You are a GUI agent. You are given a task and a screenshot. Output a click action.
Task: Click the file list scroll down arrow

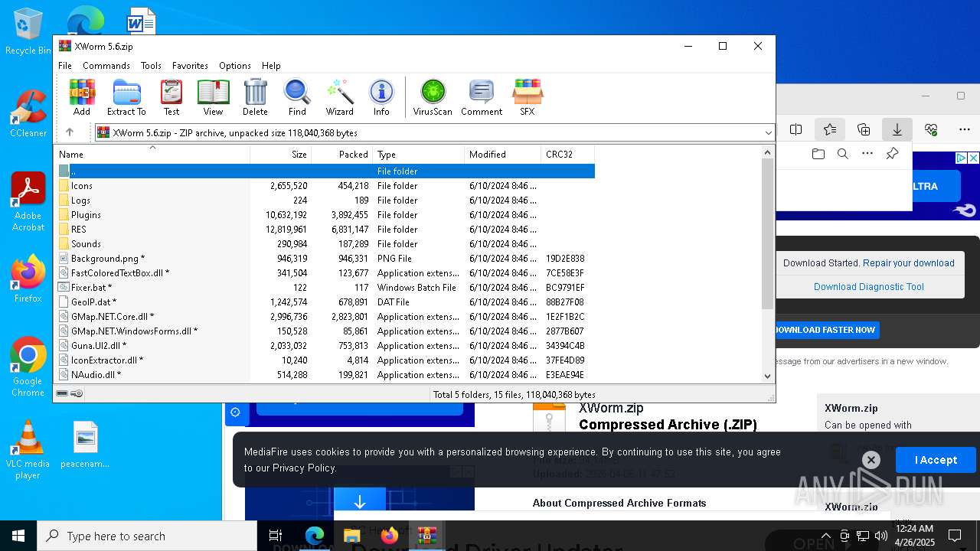[x=767, y=376]
